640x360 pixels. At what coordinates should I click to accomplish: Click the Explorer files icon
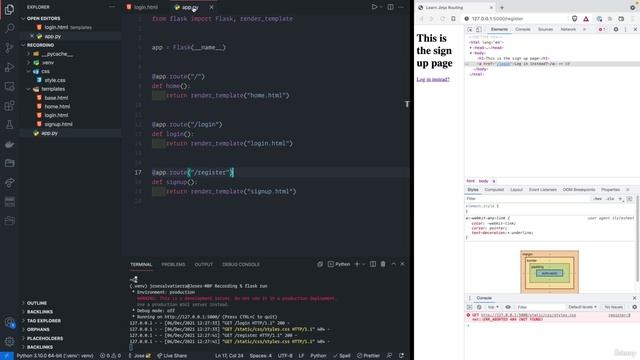pyautogui.click(x=9, y=9)
